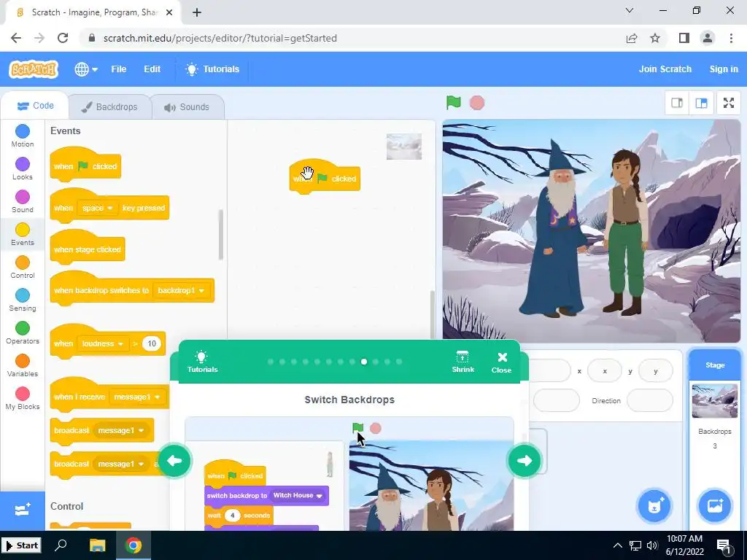Switch to the Code tab
Viewport: 747px width, 560px height.
point(35,106)
